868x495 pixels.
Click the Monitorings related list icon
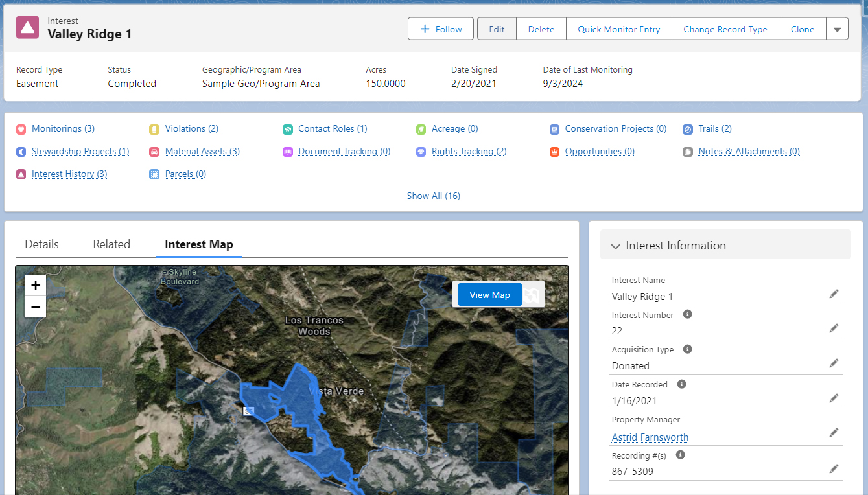(20, 129)
